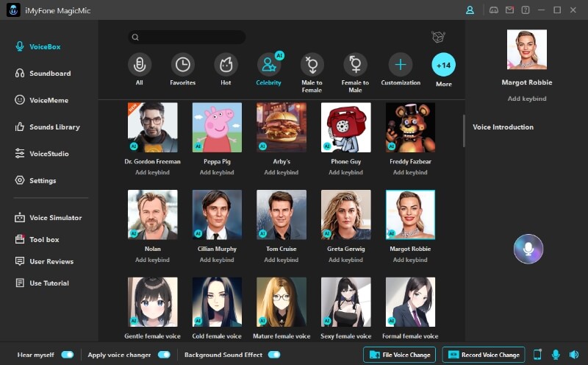Open the Tool box
This screenshot has width=588, height=365.
click(37, 239)
